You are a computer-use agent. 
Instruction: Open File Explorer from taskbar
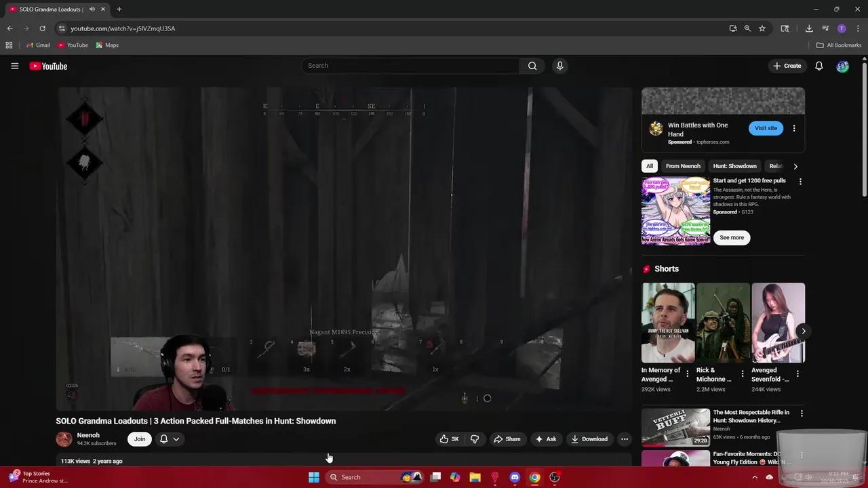pyautogui.click(x=475, y=477)
